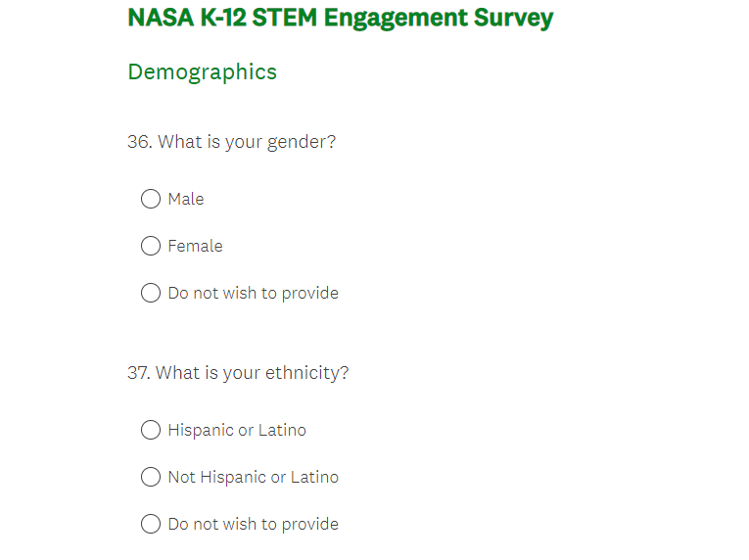Click the 'What is your gender?' question text
The width and height of the screenshot is (749, 560).
point(247,142)
